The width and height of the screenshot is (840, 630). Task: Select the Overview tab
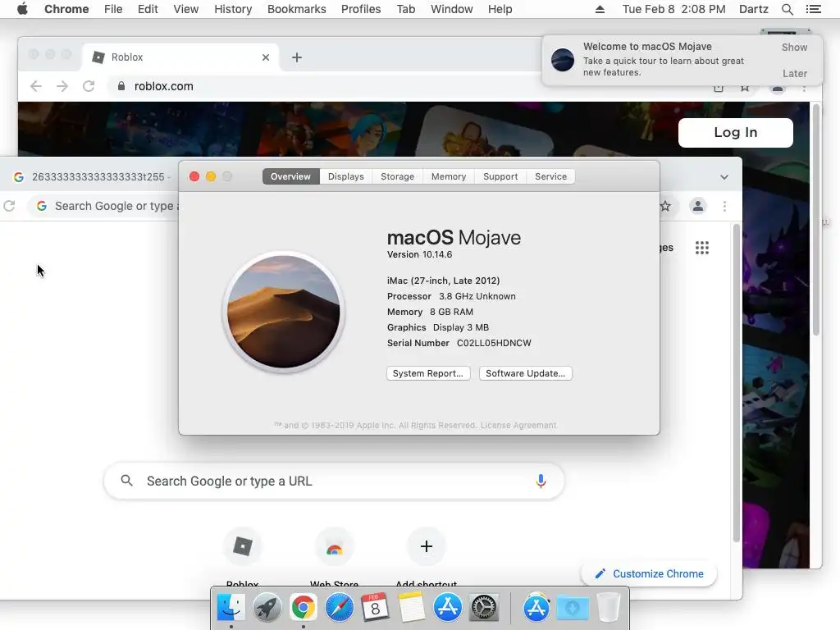click(x=290, y=177)
